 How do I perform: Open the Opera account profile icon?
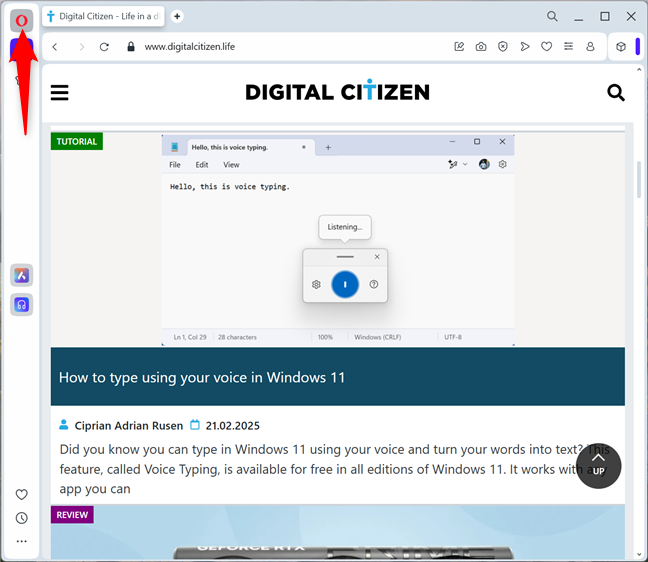tap(590, 47)
